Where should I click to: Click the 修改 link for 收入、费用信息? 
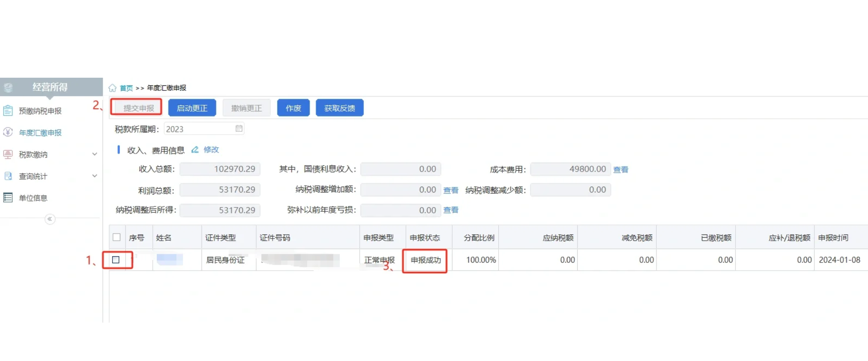coord(211,150)
